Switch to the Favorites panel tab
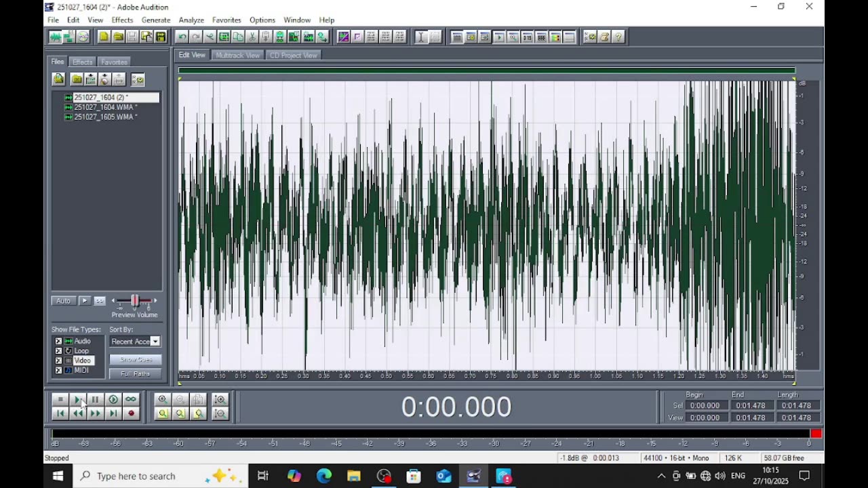868x488 pixels. point(114,62)
